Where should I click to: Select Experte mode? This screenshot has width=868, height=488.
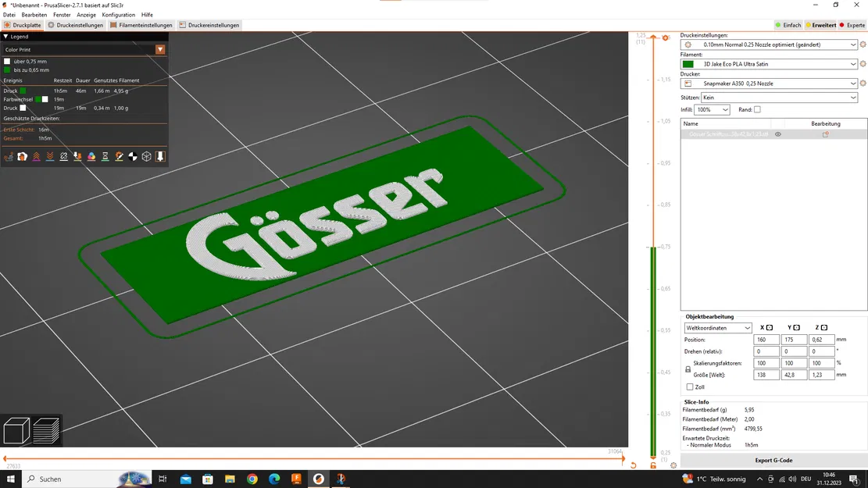(852, 25)
